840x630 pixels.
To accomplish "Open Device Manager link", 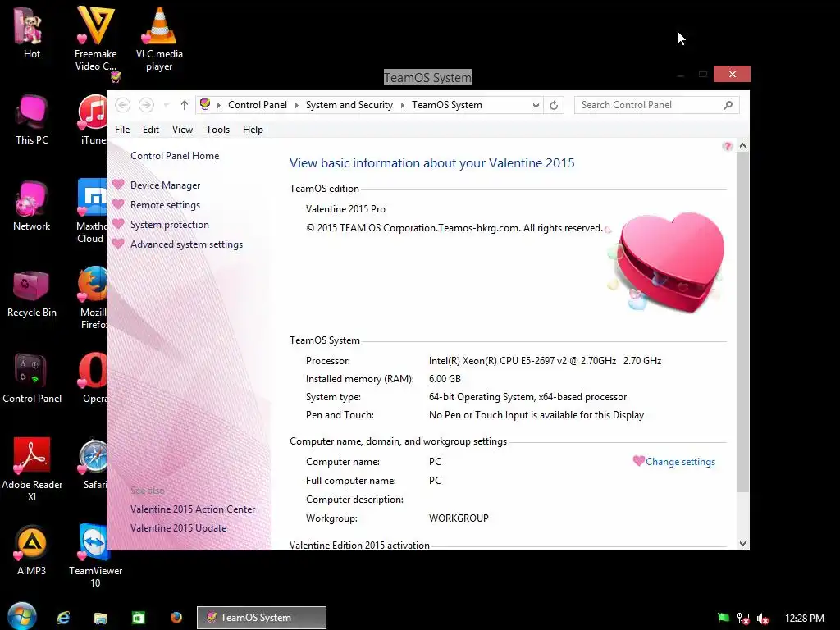I will tap(165, 185).
